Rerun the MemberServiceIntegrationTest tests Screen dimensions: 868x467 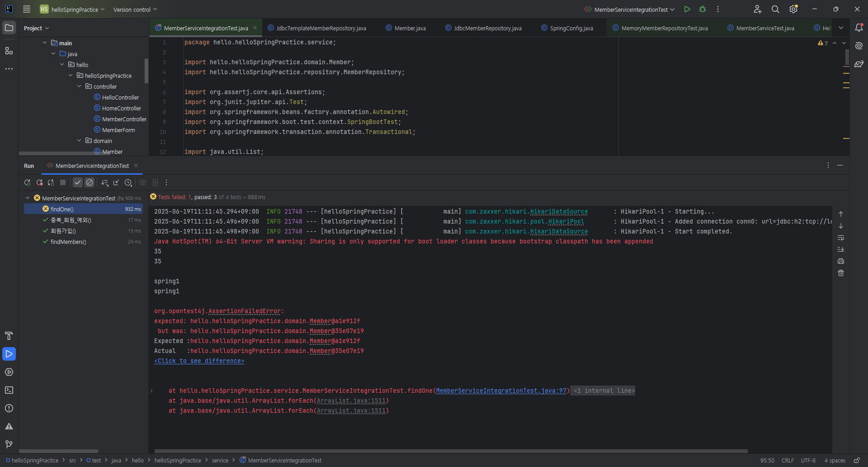27,182
